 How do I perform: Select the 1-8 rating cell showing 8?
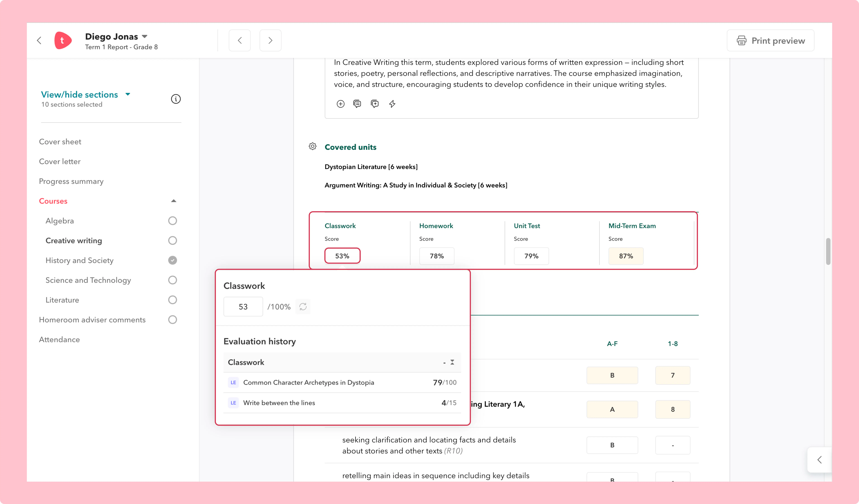pyautogui.click(x=672, y=409)
